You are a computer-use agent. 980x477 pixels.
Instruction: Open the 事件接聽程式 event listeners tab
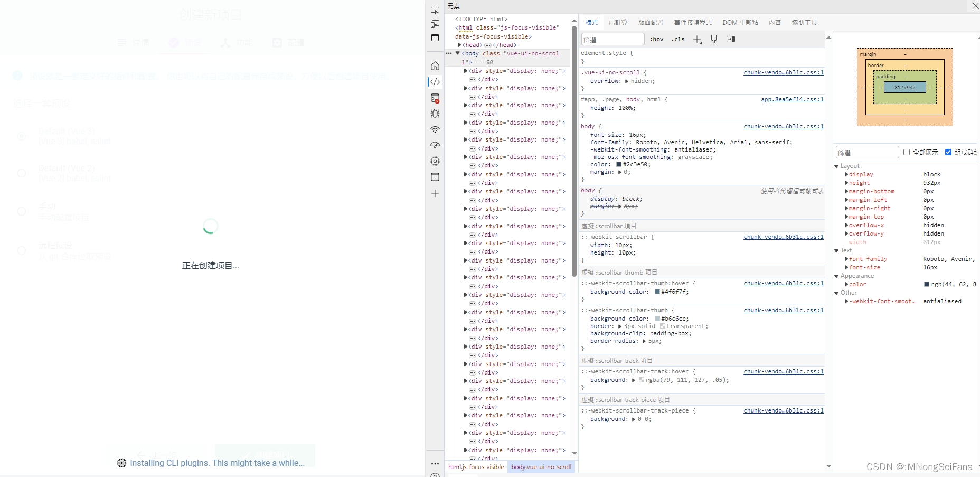pos(693,22)
